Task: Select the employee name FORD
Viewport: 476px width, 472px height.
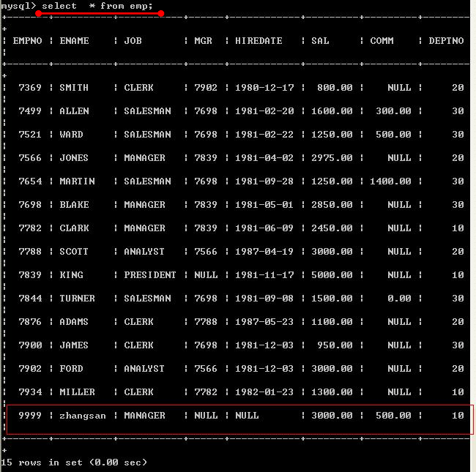Action: [71, 369]
